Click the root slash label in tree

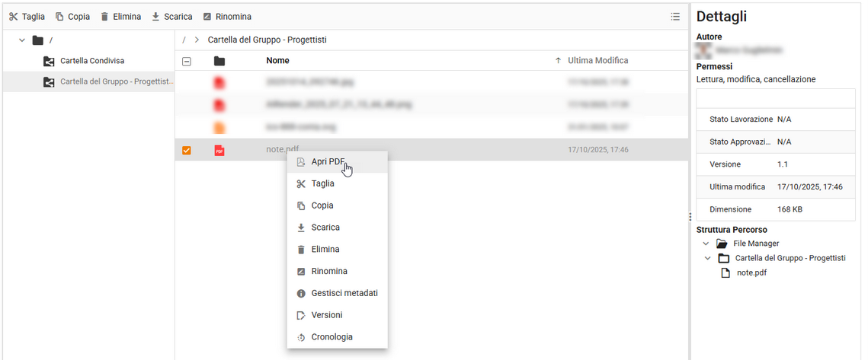click(x=52, y=40)
